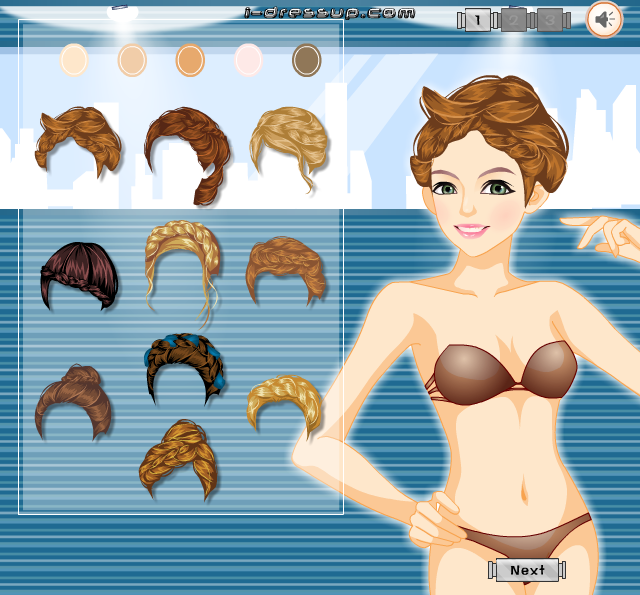Select the pale pink skin tone swatch
640x595 pixels.
click(248, 60)
